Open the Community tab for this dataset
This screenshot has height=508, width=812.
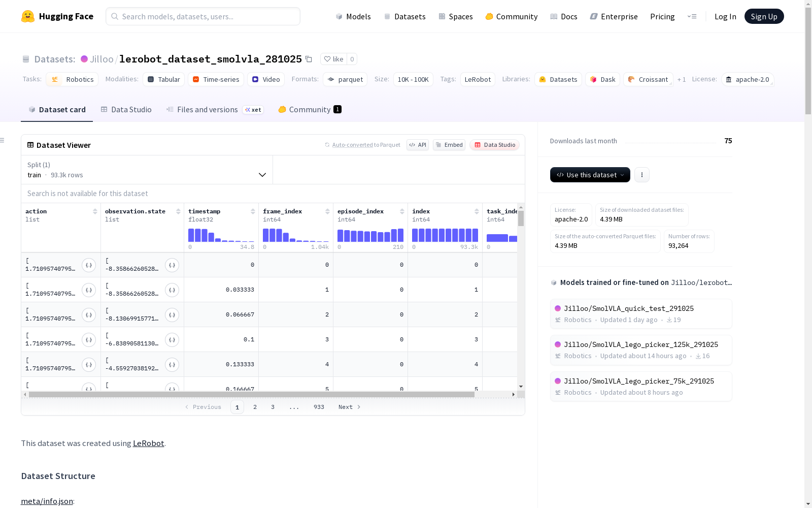[310, 110]
